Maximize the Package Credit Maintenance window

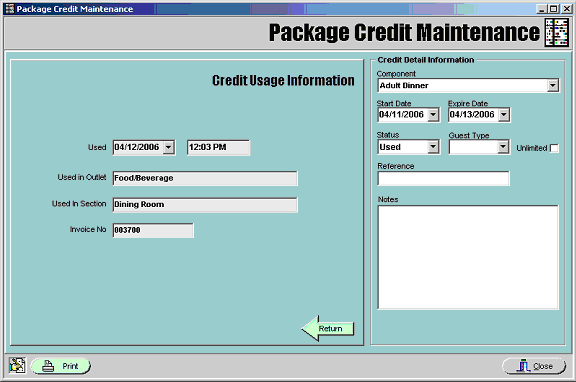553,8
